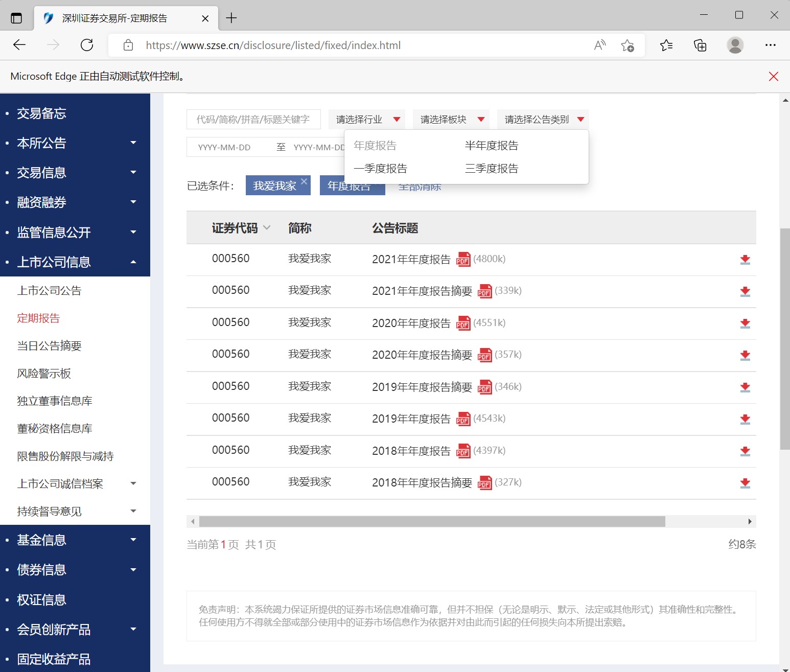This screenshot has height=672, width=790.
Task: Remove the 我爱我家 filter tag
Action: click(x=304, y=181)
